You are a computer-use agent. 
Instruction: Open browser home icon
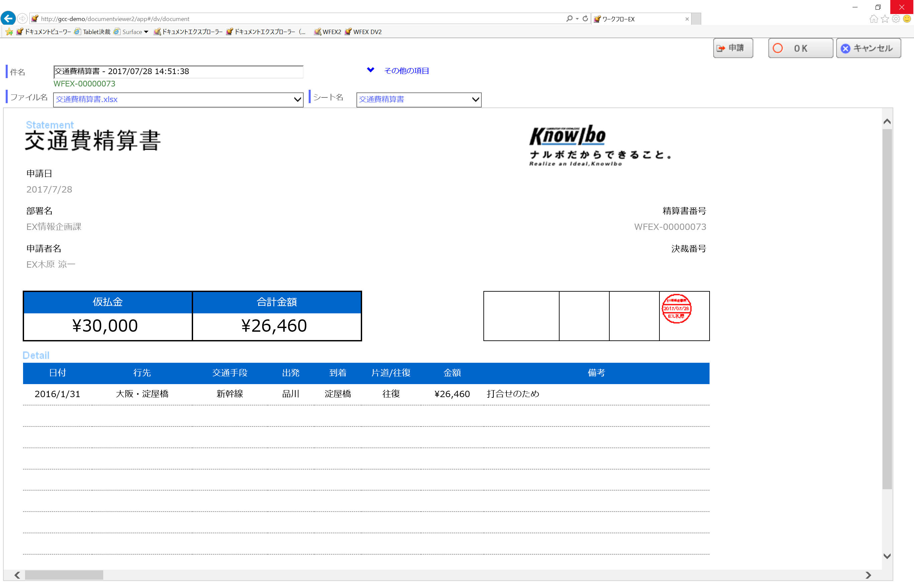tap(873, 19)
